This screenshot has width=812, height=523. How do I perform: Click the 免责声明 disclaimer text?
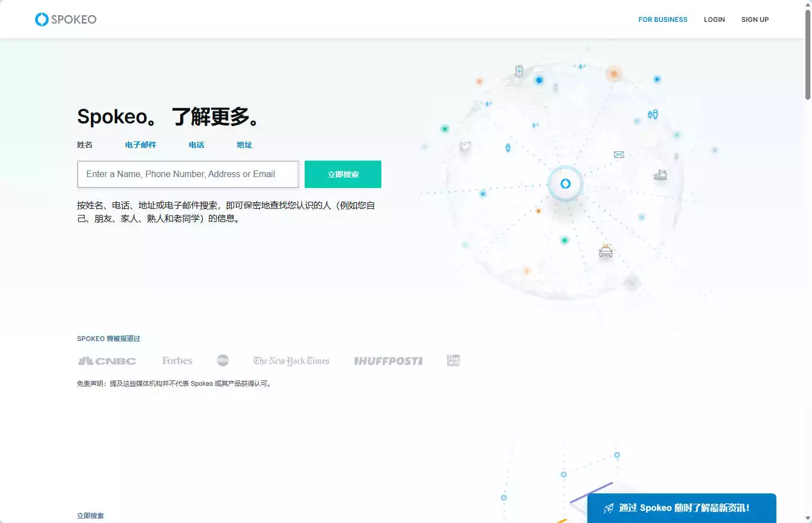[174, 384]
